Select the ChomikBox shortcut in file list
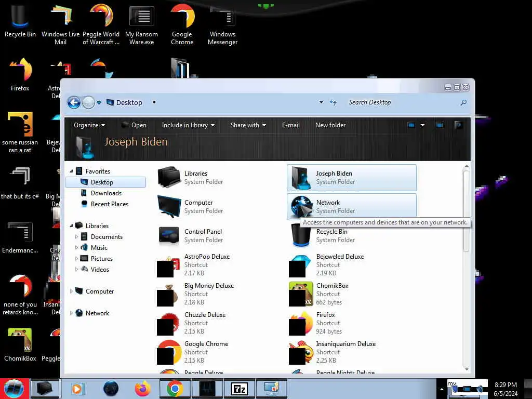 pyautogui.click(x=352, y=294)
